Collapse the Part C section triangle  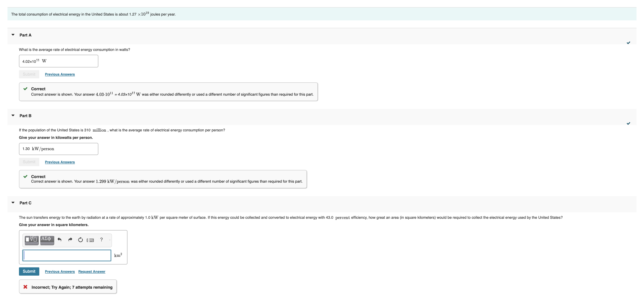[13, 203]
